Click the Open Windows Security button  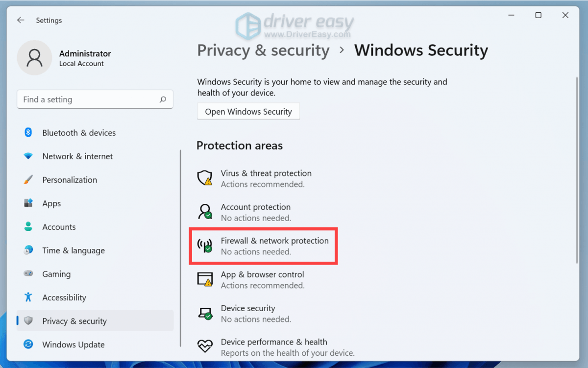click(x=248, y=111)
